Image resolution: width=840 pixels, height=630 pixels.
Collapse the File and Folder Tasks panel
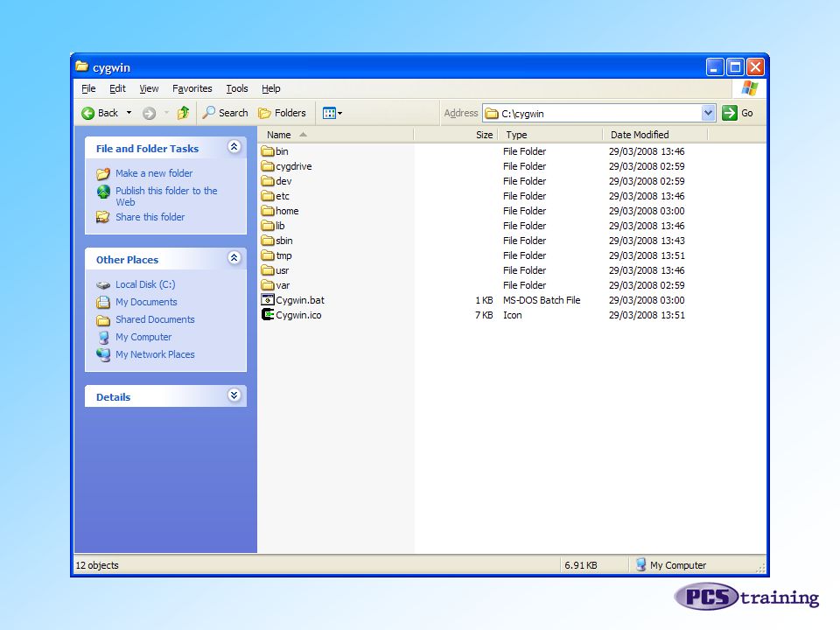tap(234, 147)
